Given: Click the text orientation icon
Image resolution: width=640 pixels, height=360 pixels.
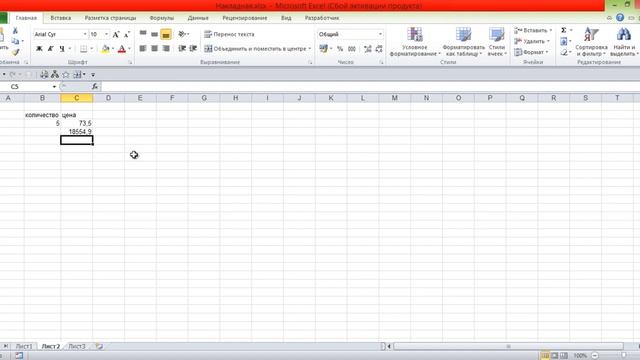Looking at the screenshot, I should click(182, 34).
